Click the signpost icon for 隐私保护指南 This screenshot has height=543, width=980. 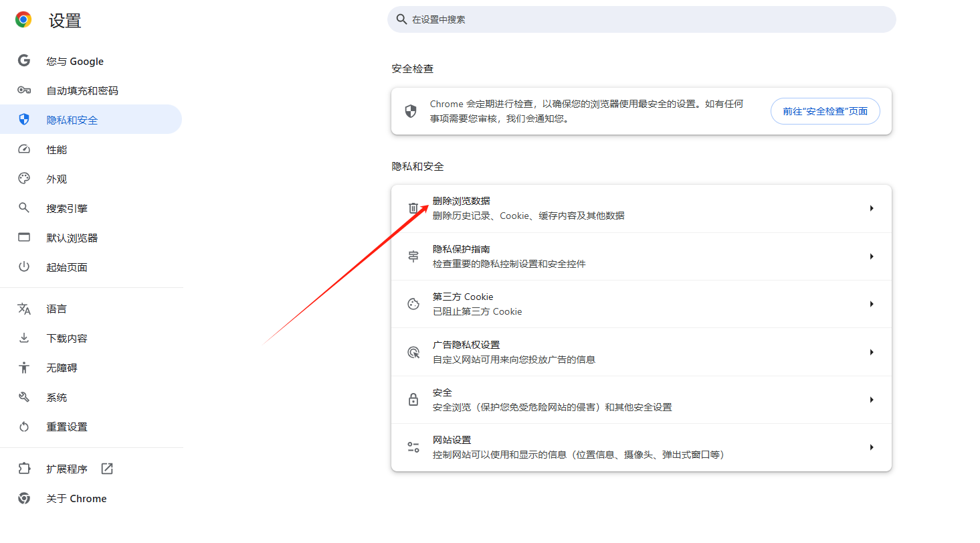tap(413, 256)
